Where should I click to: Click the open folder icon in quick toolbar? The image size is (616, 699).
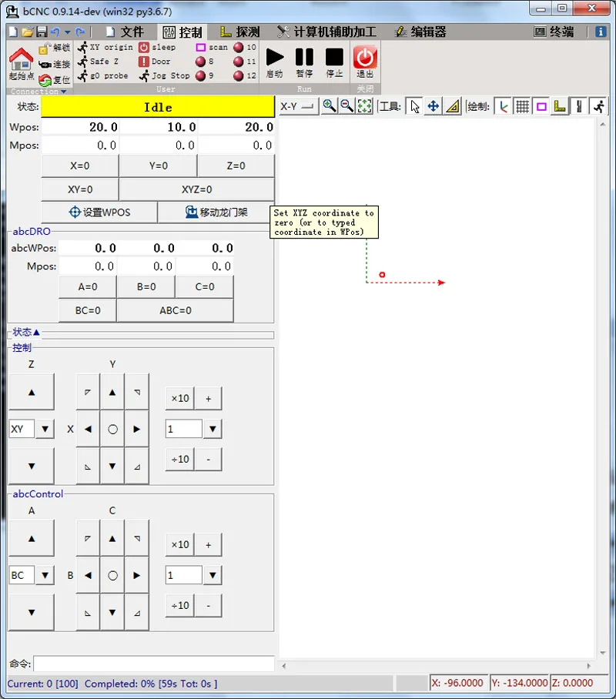pyautogui.click(x=28, y=32)
